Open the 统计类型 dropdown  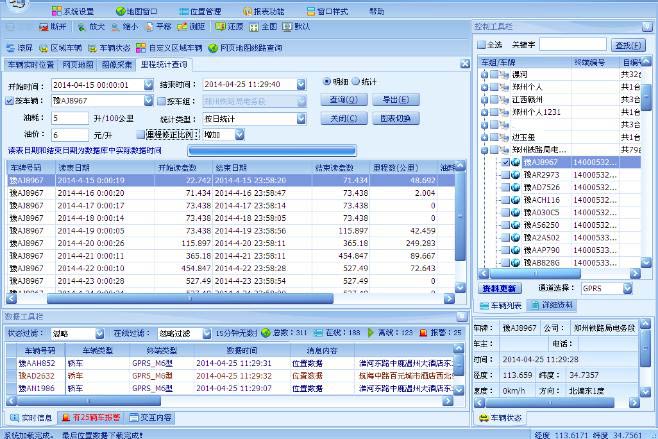[x=300, y=118]
